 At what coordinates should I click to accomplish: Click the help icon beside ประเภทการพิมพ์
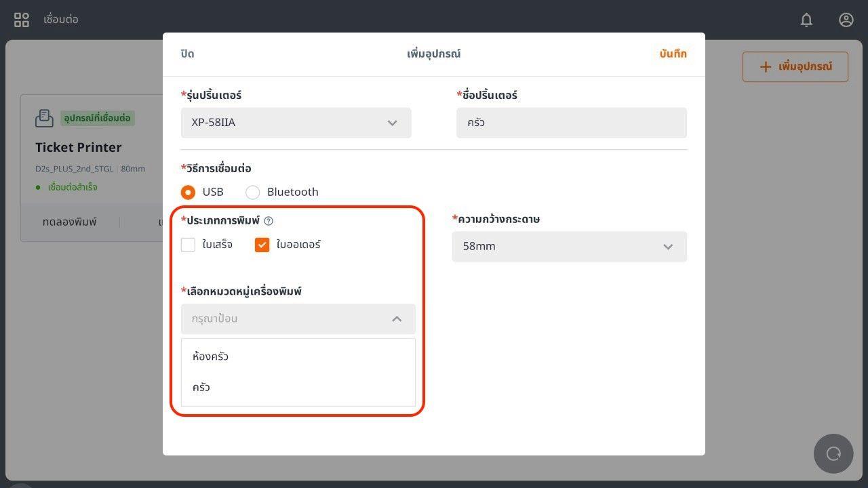coord(269,221)
